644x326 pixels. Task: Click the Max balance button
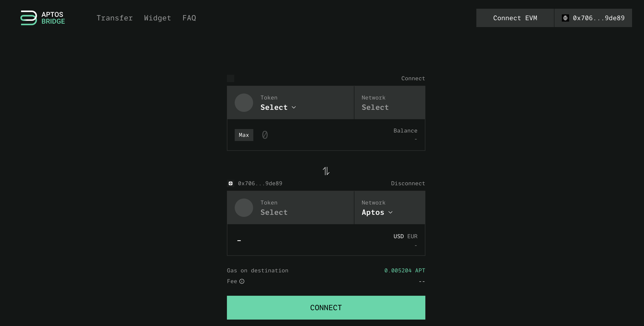(x=244, y=135)
